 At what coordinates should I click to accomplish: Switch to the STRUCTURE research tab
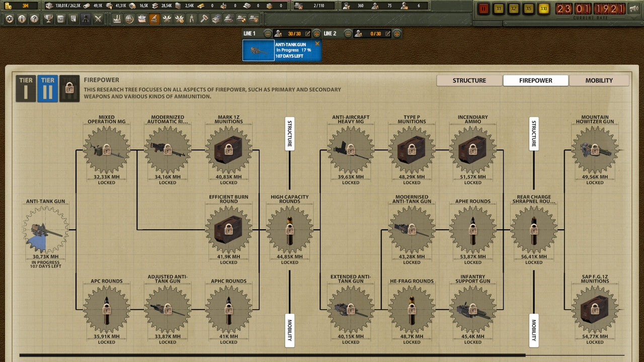pos(469,80)
